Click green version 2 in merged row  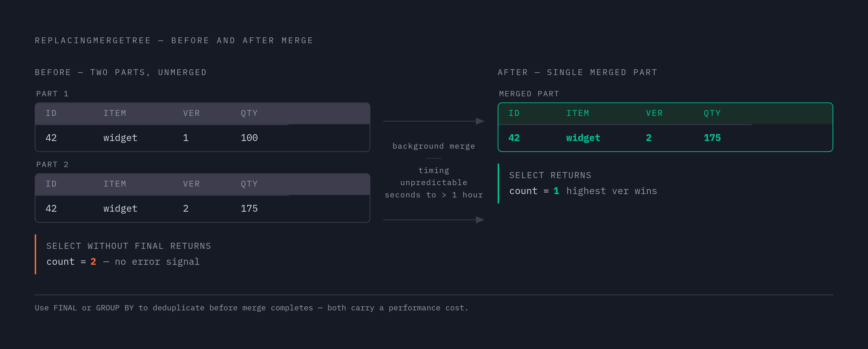point(649,138)
